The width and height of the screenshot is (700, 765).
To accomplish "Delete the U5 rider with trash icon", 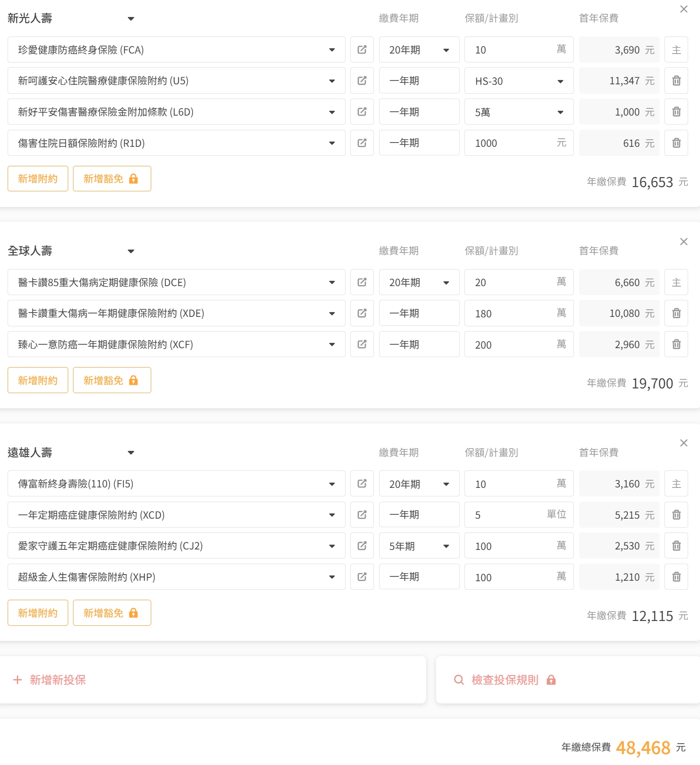I will click(676, 81).
